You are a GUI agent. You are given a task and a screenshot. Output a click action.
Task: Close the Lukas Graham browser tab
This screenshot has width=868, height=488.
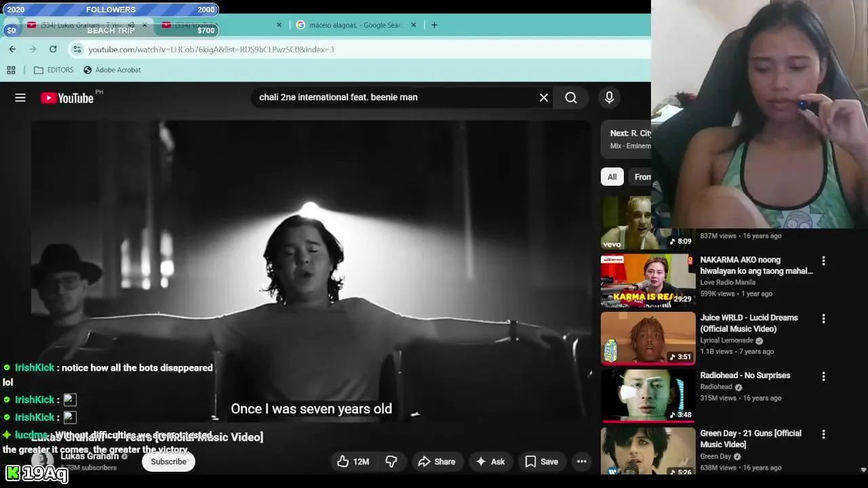[144, 25]
